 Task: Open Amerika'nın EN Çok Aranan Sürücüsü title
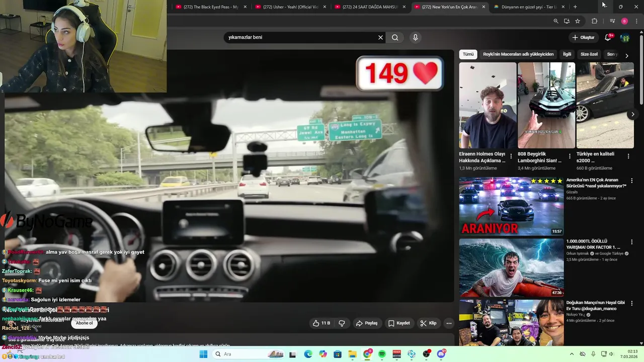pyautogui.click(x=596, y=183)
